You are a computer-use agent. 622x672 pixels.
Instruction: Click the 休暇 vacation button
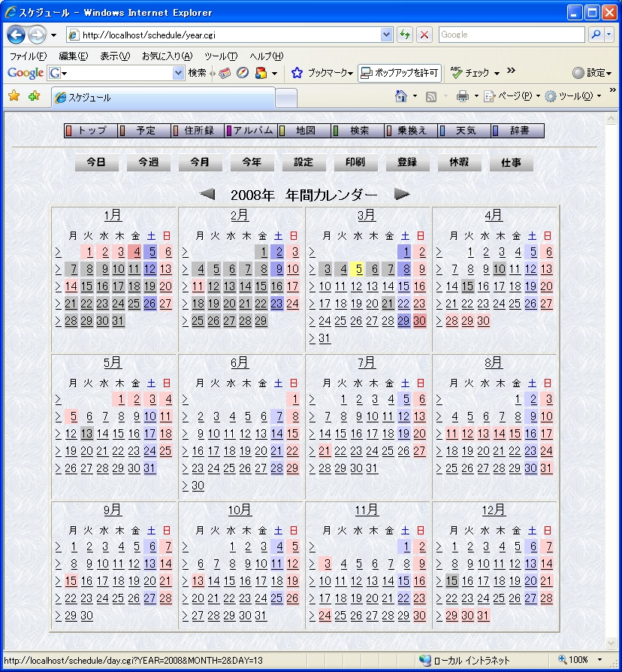459,162
